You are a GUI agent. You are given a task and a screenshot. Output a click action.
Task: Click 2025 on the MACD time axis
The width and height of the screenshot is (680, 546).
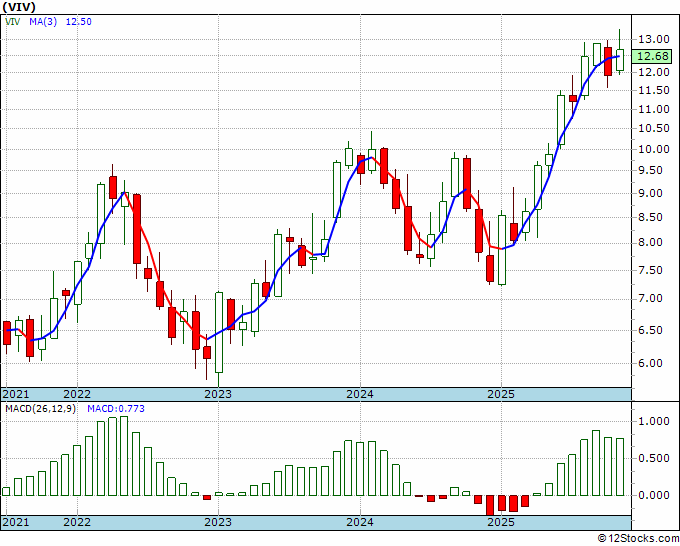tap(501, 522)
